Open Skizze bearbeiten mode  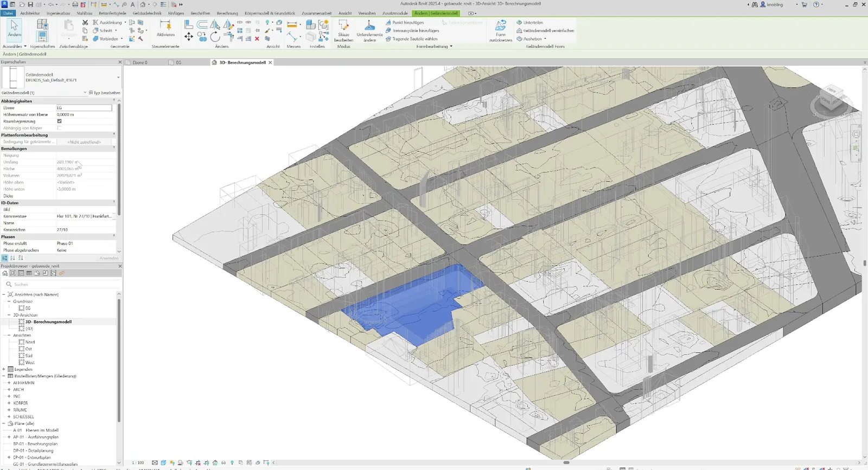[343, 31]
